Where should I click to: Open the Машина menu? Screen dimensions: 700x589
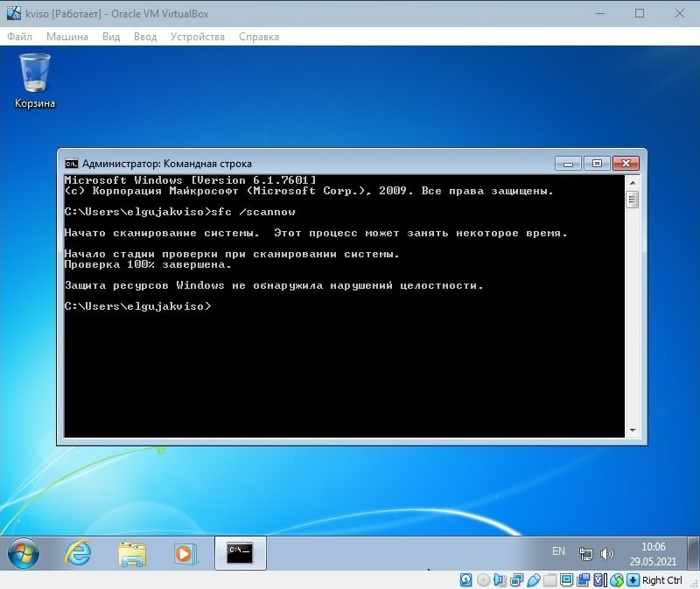[67, 37]
